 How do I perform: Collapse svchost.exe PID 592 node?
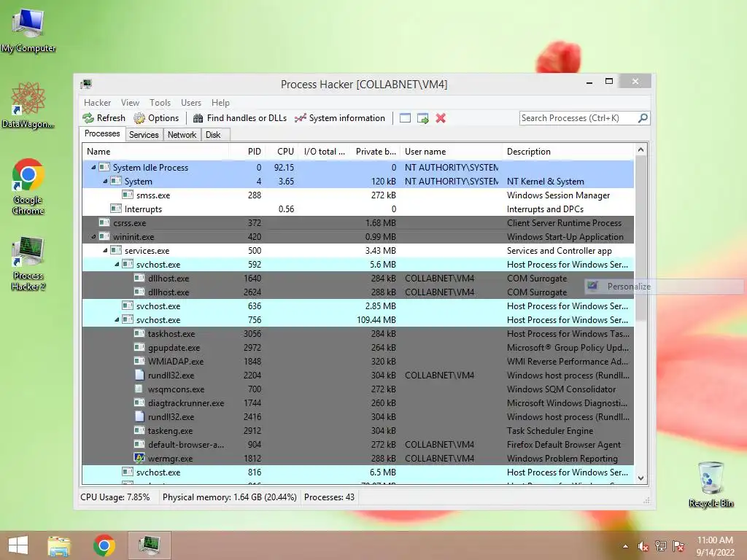(x=117, y=264)
